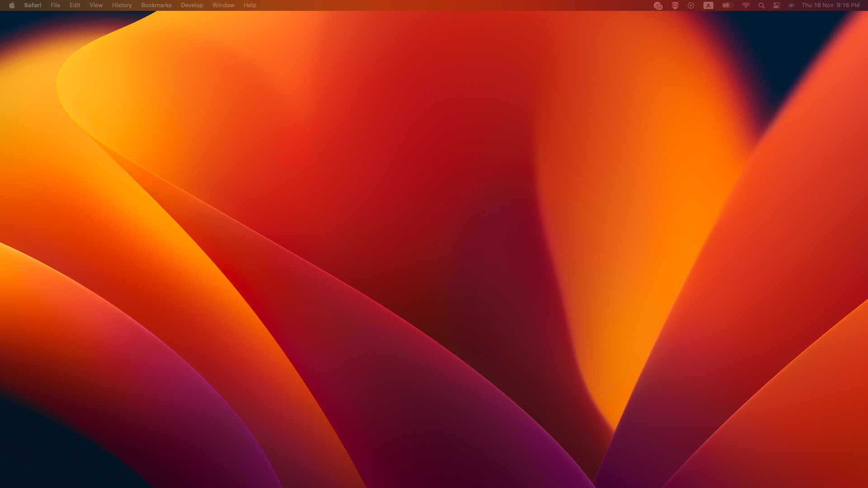Image resolution: width=868 pixels, height=488 pixels.
Task: Open the battery status icon
Action: click(727, 5)
